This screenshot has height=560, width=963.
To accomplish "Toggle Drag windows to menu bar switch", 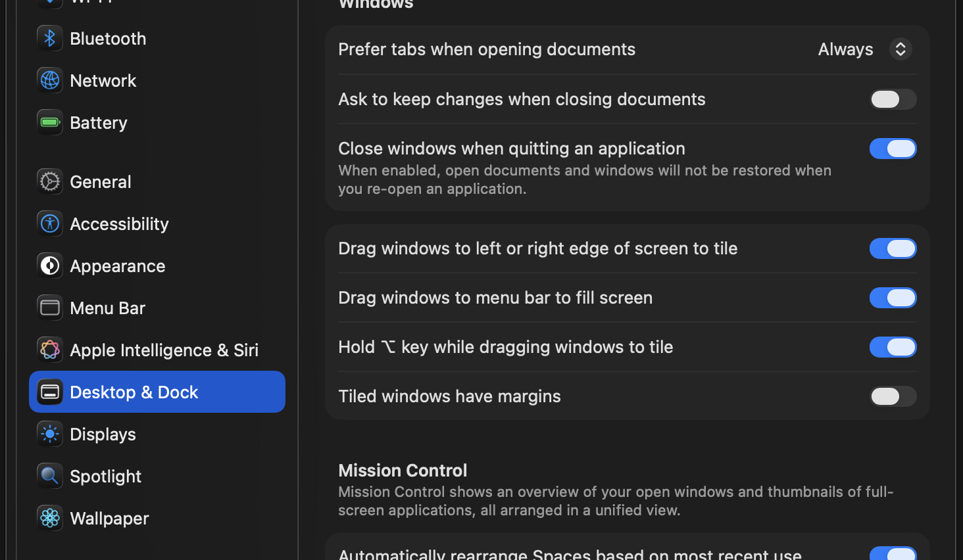I will coord(893,298).
